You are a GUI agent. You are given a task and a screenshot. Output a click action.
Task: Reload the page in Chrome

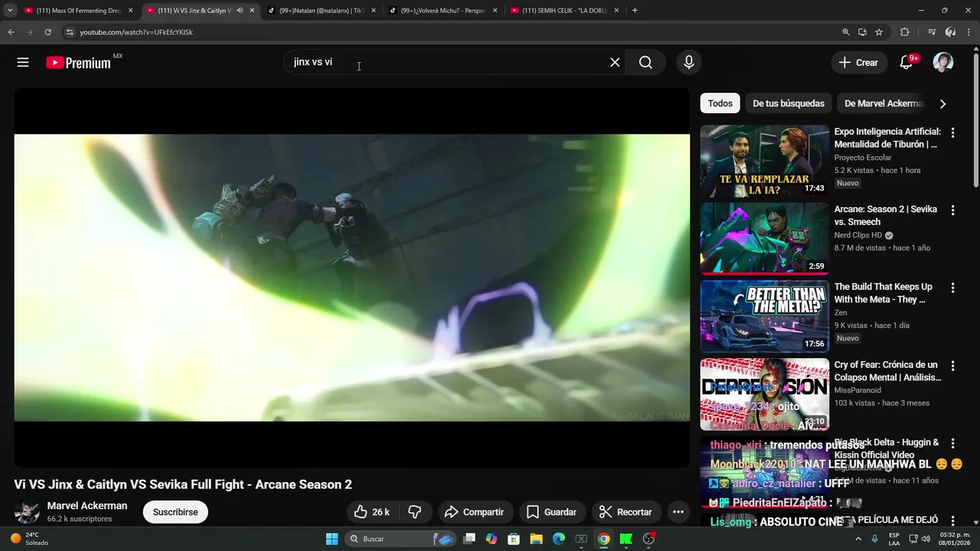click(47, 32)
